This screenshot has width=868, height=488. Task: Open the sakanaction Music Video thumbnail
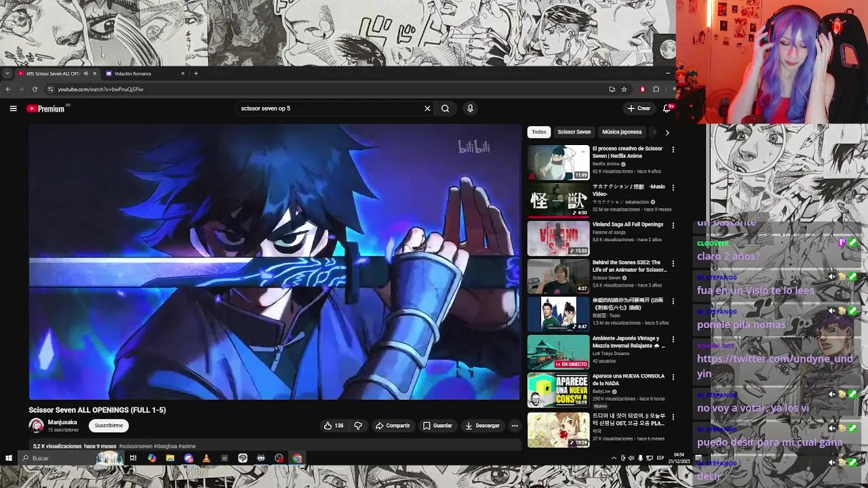tap(559, 201)
